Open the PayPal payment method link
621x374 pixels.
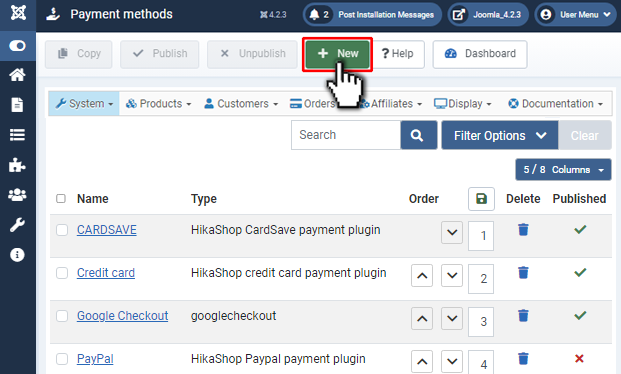(x=95, y=359)
